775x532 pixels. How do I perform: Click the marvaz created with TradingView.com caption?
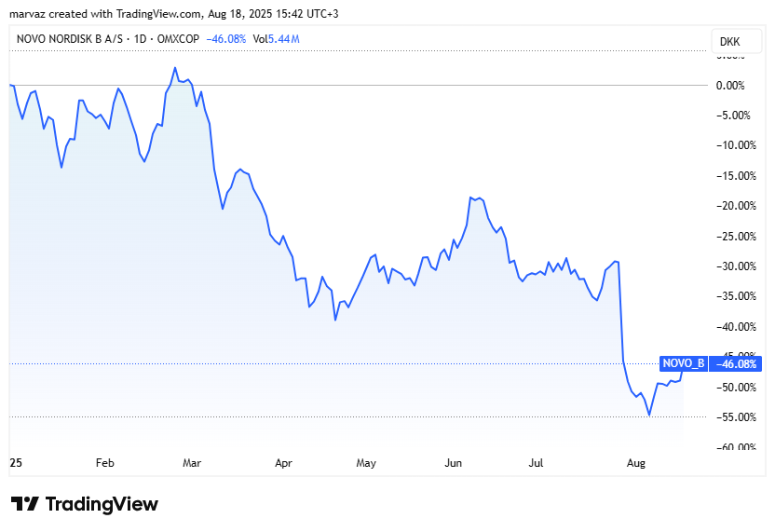point(174,14)
